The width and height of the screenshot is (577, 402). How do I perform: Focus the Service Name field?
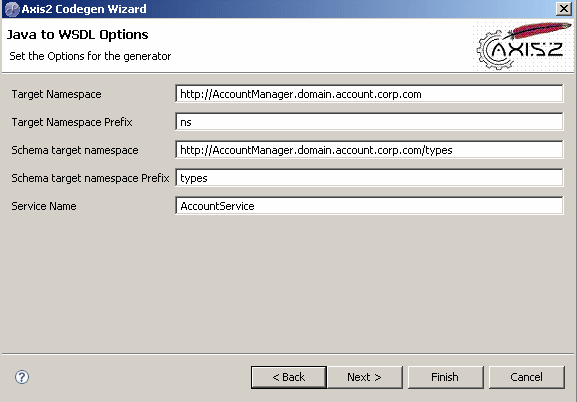coord(369,206)
